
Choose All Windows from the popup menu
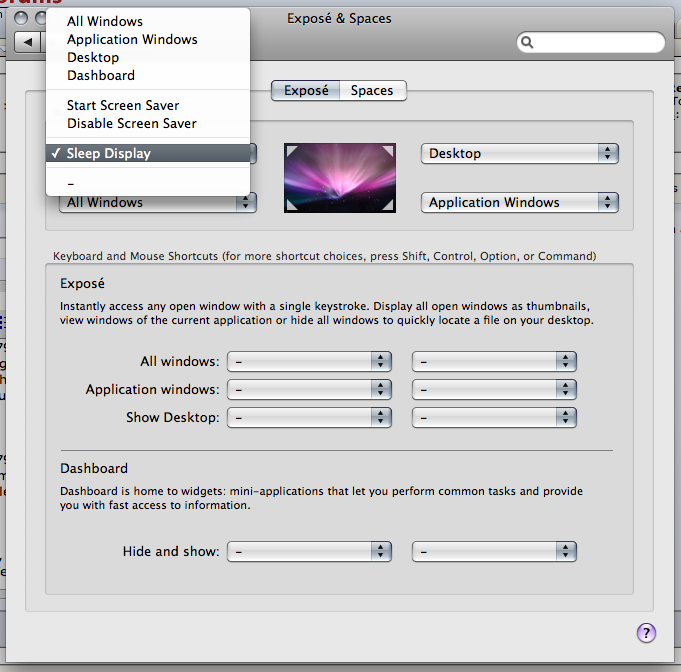[148, 21]
